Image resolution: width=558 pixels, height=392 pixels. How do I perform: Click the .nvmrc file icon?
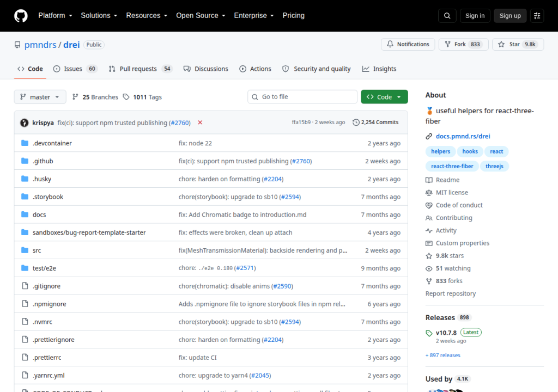click(x=25, y=322)
